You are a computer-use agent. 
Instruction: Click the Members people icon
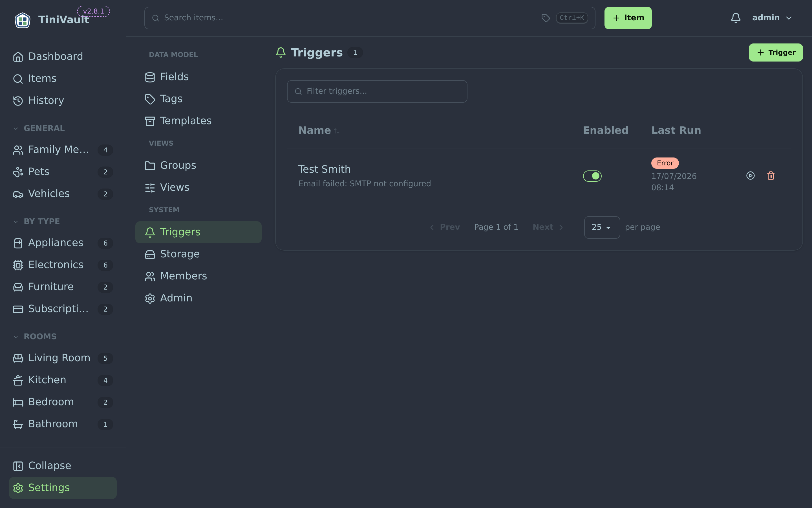(x=150, y=276)
